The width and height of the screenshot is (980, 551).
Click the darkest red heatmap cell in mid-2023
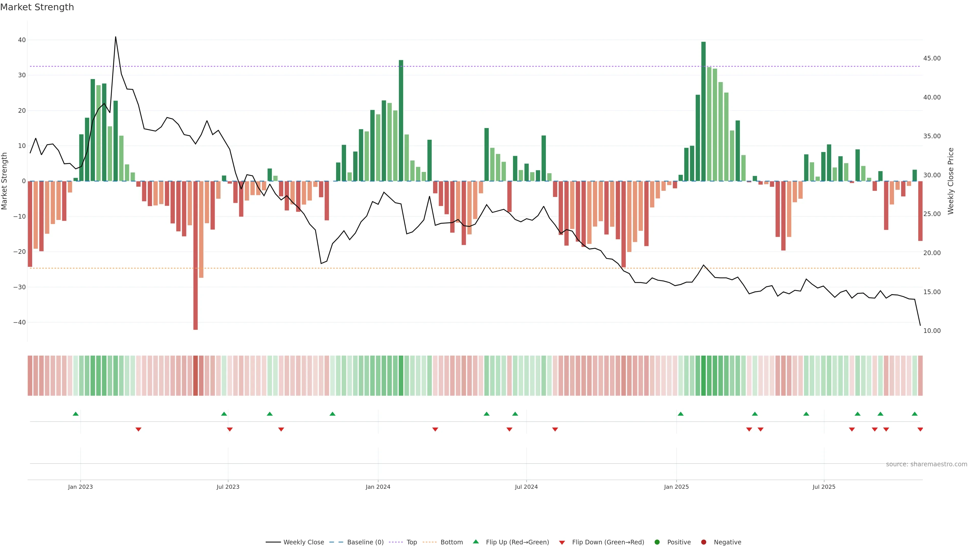pyautogui.click(x=195, y=375)
